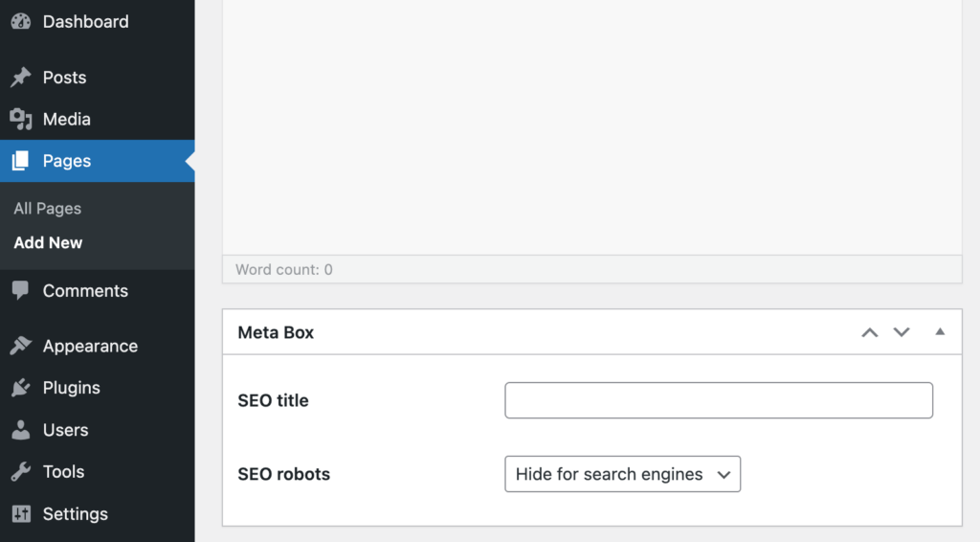The height and width of the screenshot is (542, 980).
Task: Open Media via its camera-music icon
Action: pos(20,120)
